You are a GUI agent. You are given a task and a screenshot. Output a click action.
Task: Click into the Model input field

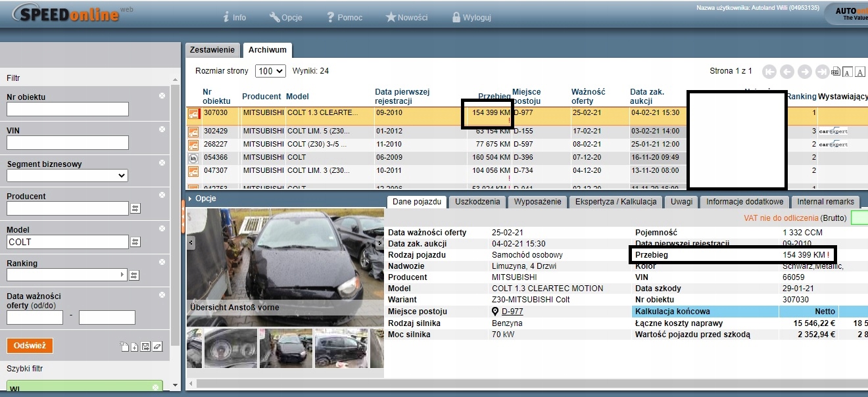pos(67,242)
